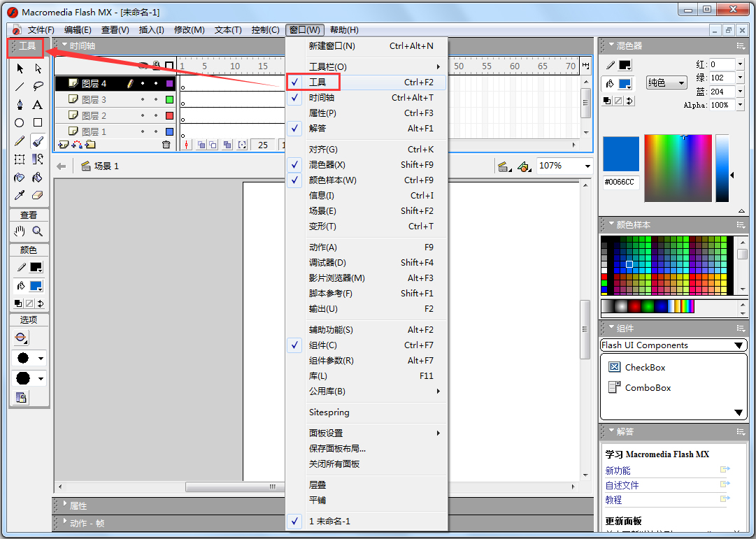The width and height of the screenshot is (756, 539).
Task: Open the 纯色 fill type dropdown
Action: [666, 83]
